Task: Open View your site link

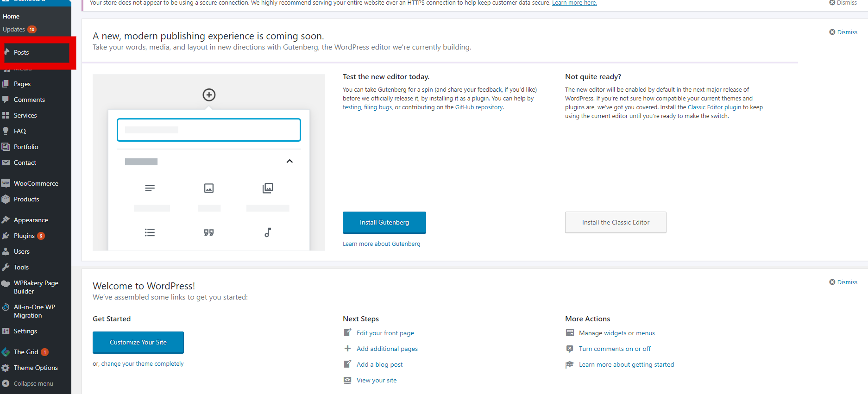Action: tap(377, 381)
